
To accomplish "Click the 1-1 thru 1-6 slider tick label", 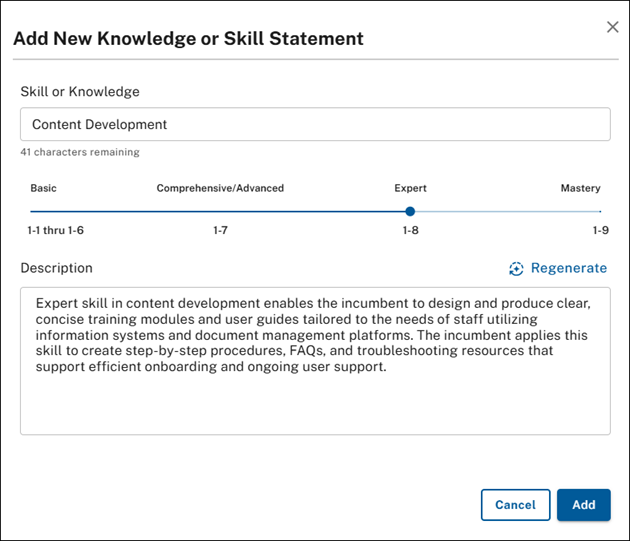I will click(x=55, y=230).
